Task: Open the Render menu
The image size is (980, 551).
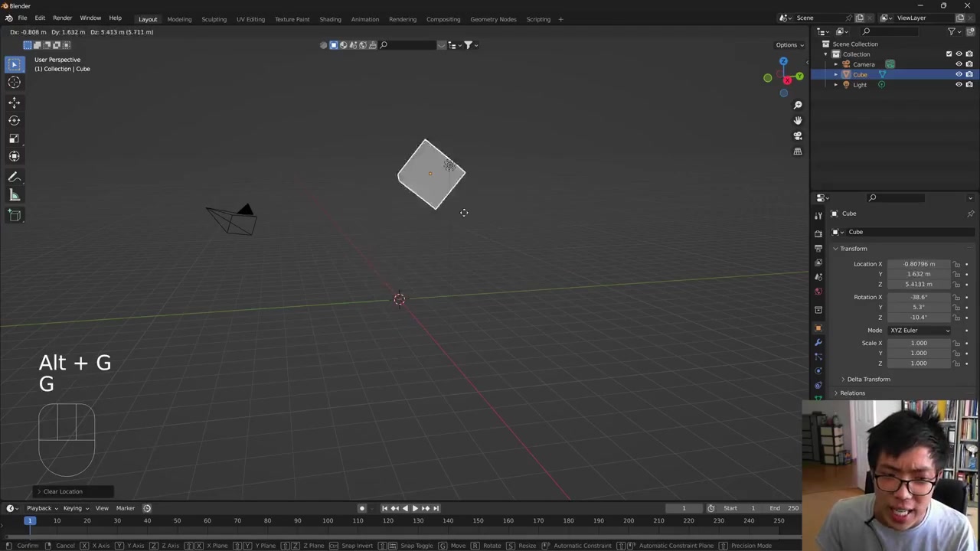Action: [x=62, y=18]
